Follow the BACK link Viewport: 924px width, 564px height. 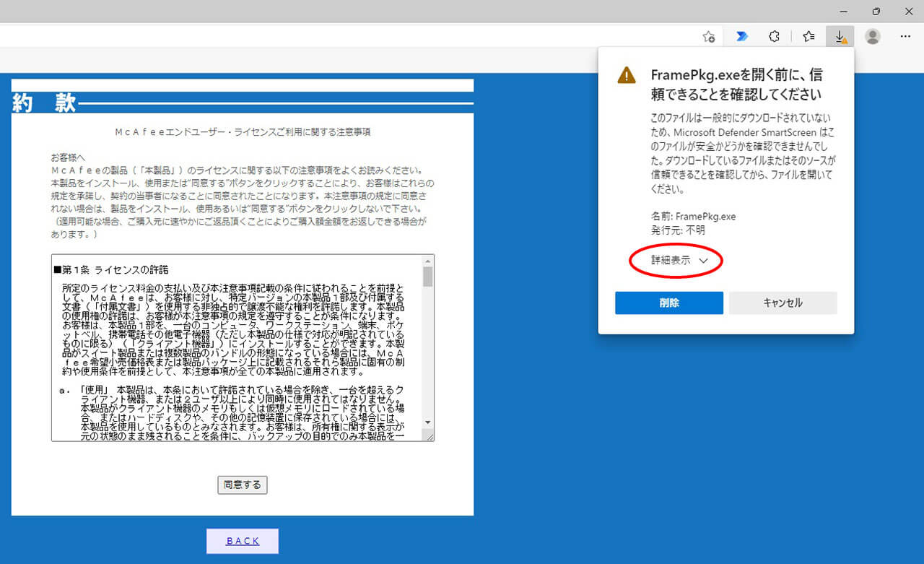243,541
